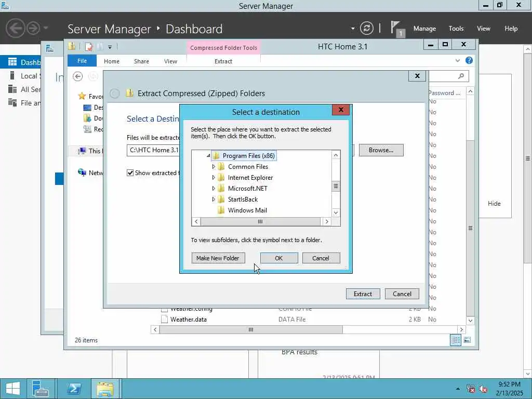Select the Windows Mail folder
This screenshot has width=532, height=399.
click(247, 210)
